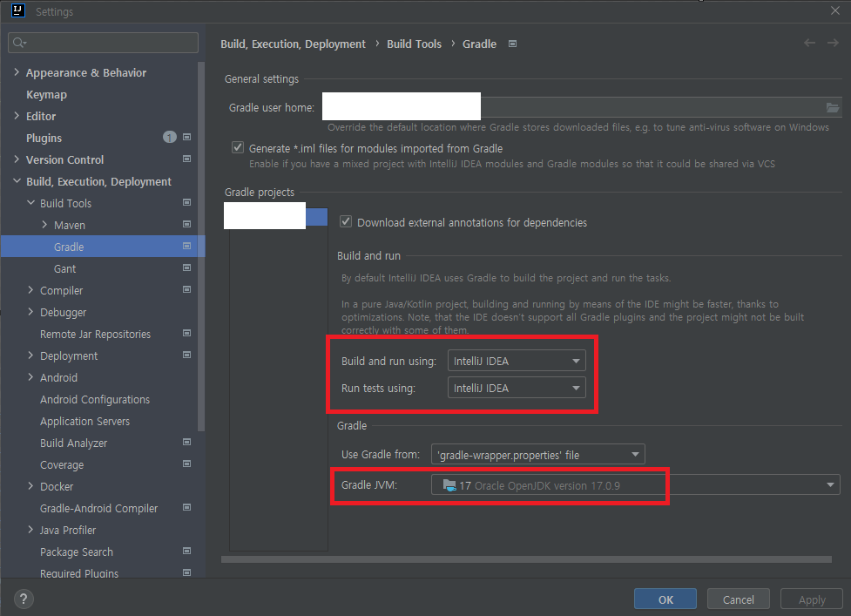The image size is (851, 616).
Task: Close the Settings dialog window
Action: coord(835,10)
